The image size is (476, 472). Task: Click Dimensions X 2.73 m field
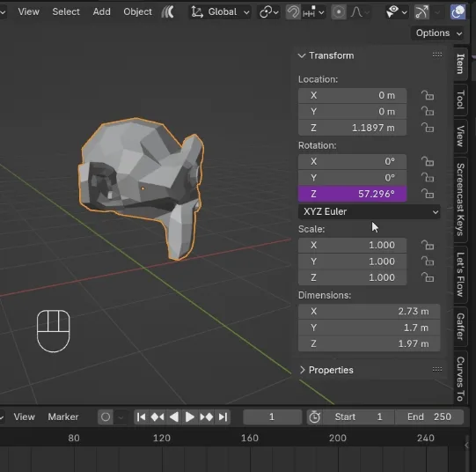(370, 312)
